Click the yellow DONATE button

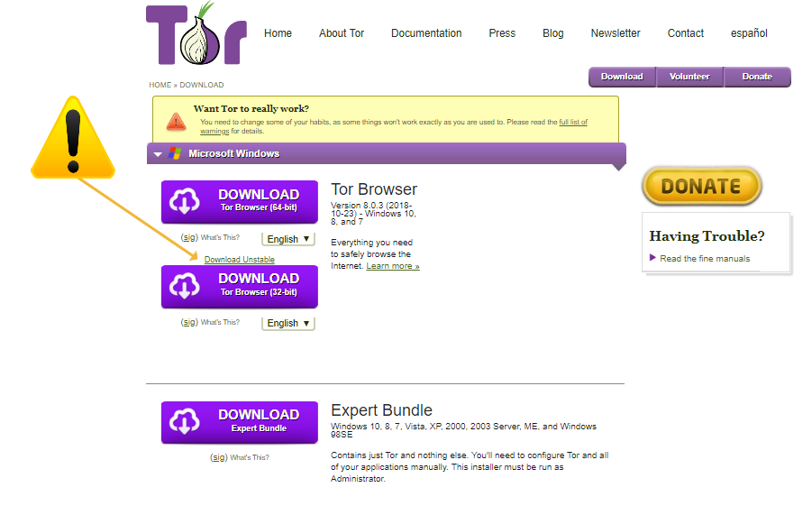pyautogui.click(x=702, y=186)
